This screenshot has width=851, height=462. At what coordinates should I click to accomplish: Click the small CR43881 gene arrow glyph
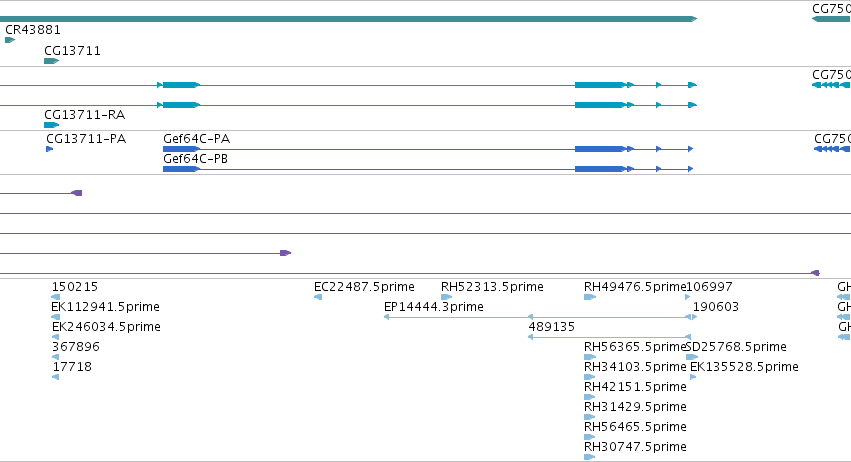click(x=10, y=40)
